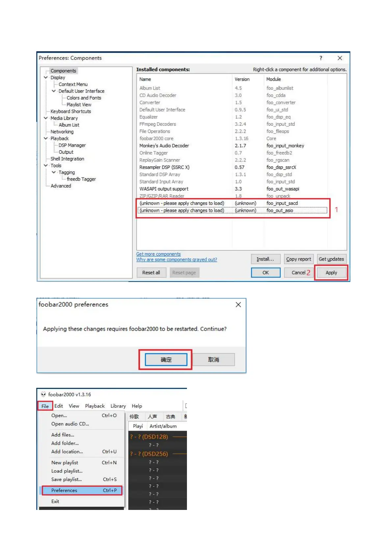Image resolution: width=392 pixels, height=554 pixels.
Task: Click Cancel in the Preferences window
Action: 299,273
